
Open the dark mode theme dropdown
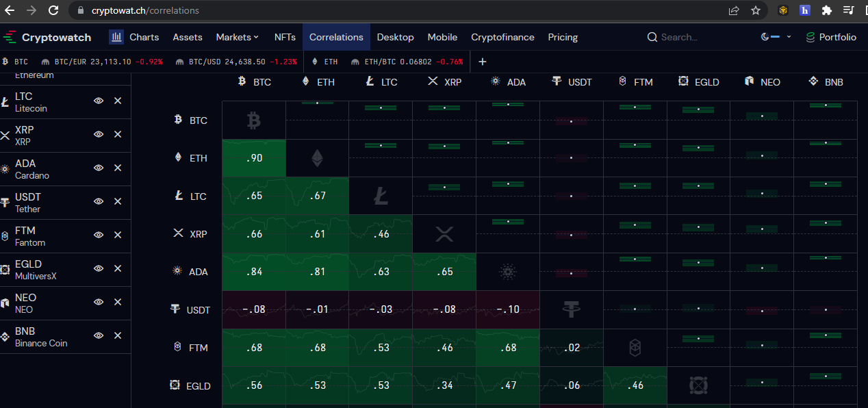pos(776,37)
